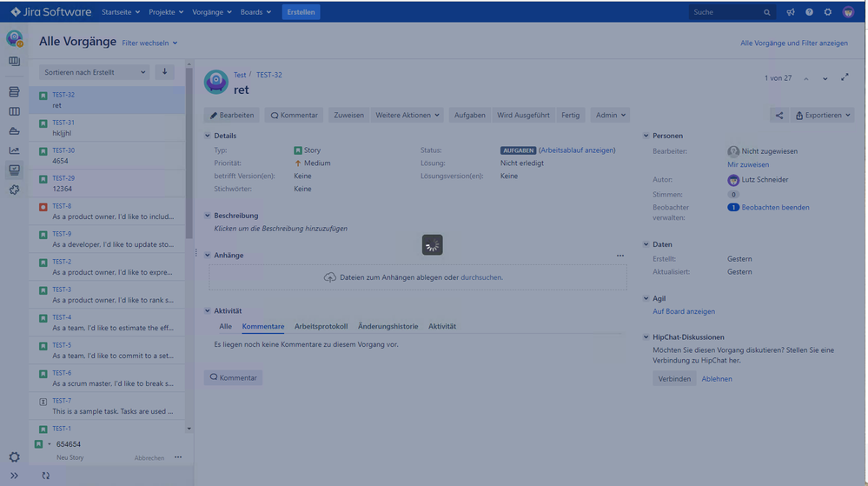This screenshot has width=868, height=486.
Task: Collapse the Daten section
Action: click(646, 244)
